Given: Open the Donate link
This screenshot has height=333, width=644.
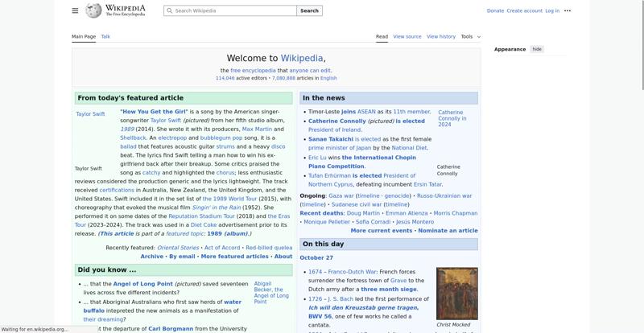Looking at the screenshot, I should [495, 10].
